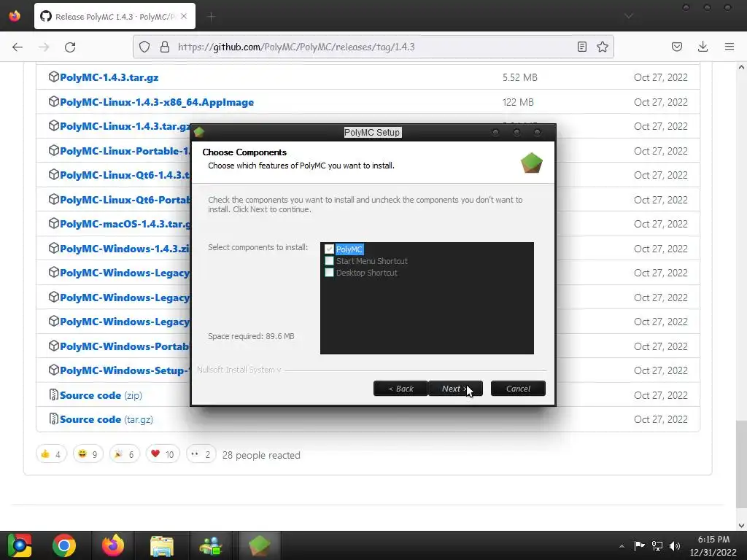
Task: Click the network icon in system tray
Action: pyautogui.click(x=657, y=546)
